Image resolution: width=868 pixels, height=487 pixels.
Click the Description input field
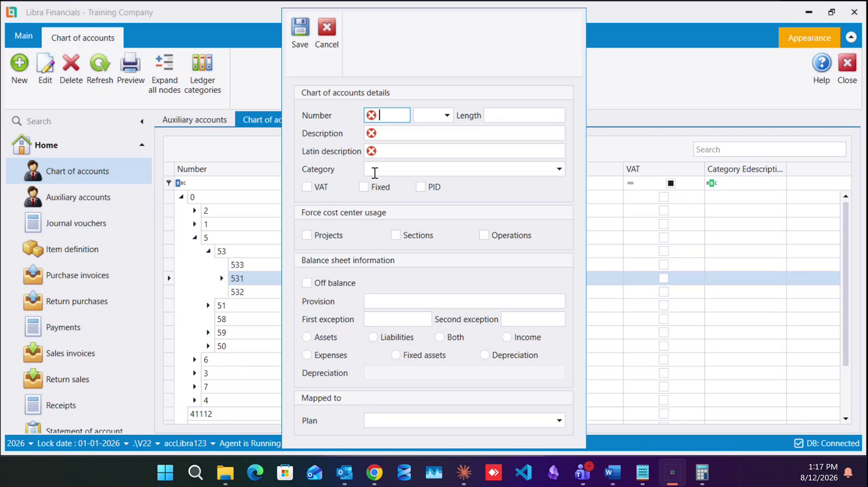[465, 133]
